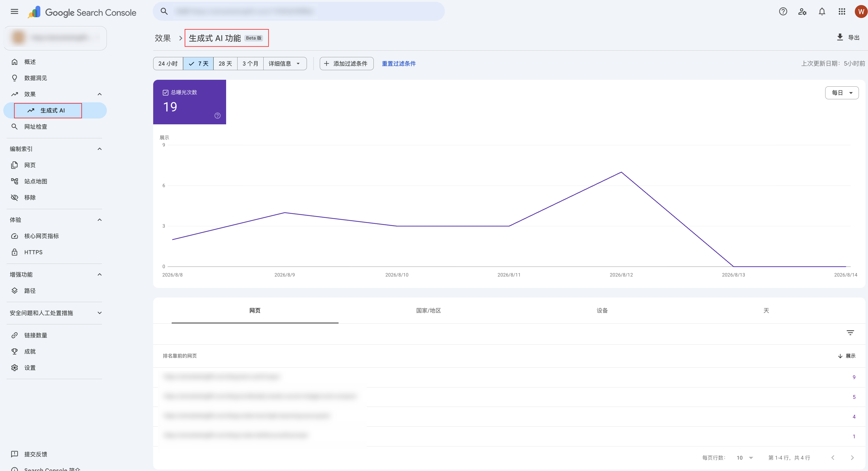Click the 2026/8/12 peak chart point

click(621, 172)
